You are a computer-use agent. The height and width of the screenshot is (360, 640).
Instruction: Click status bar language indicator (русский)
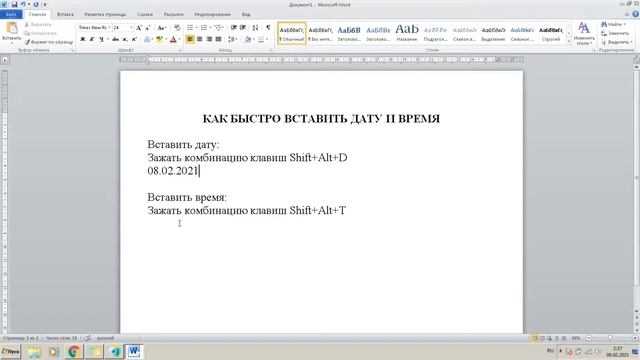tap(105, 338)
